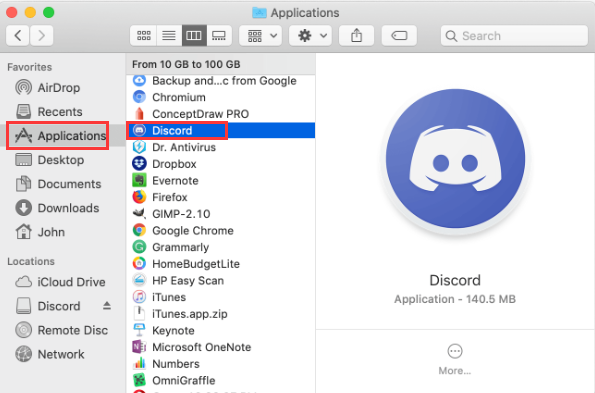Select iTunes in the app list
The width and height of the screenshot is (595, 393).
pyautogui.click(x=220, y=298)
